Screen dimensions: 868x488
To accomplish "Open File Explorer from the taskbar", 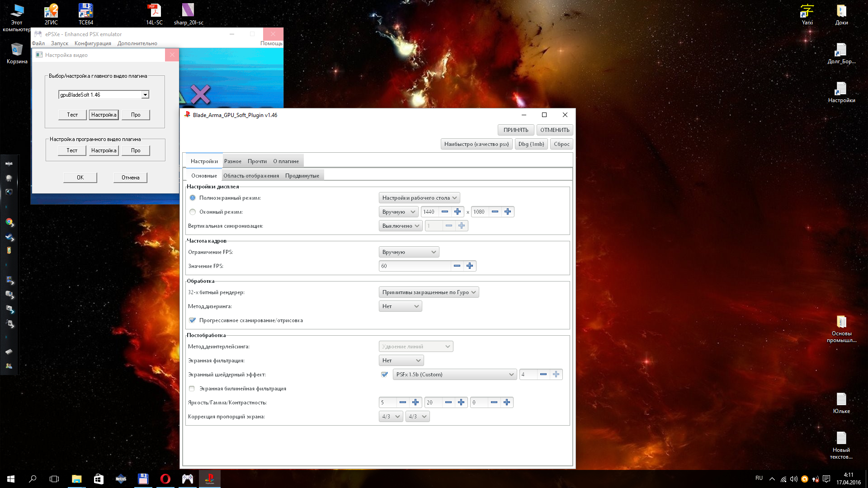I will click(76, 479).
